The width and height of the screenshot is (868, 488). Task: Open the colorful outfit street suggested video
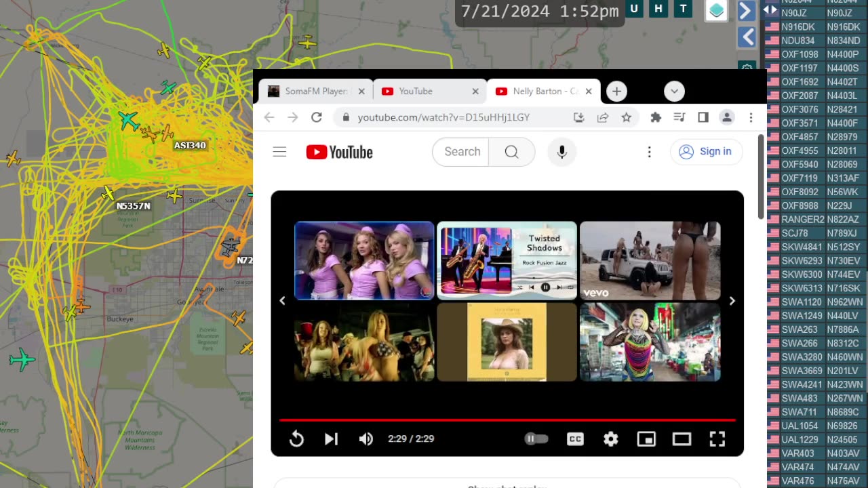tap(650, 342)
